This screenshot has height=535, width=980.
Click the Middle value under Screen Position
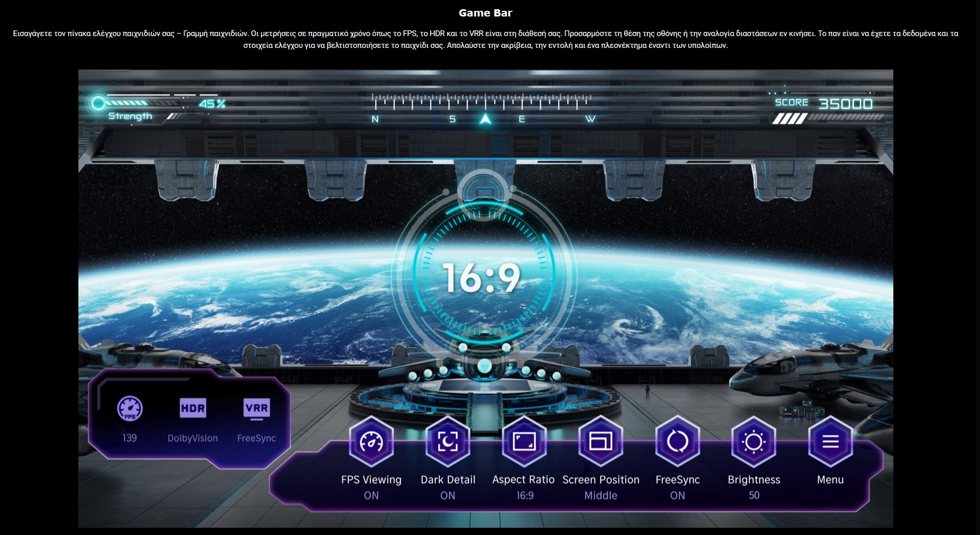point(601,495)
